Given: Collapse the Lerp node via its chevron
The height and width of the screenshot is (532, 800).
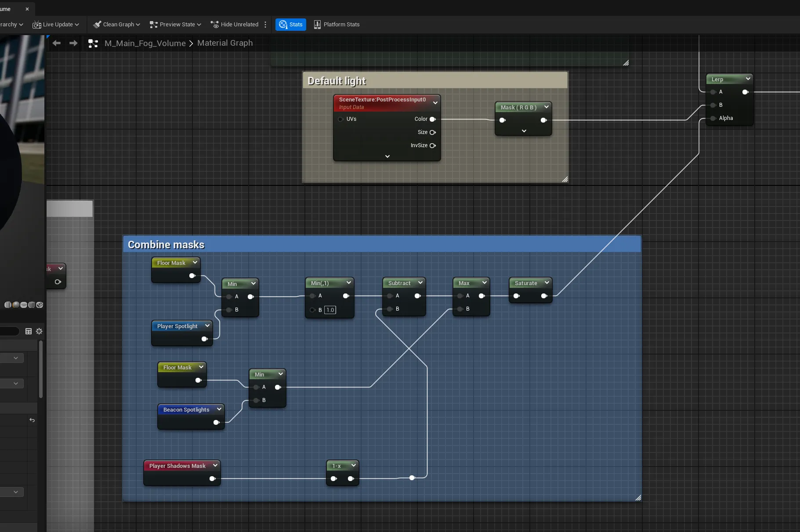Looking at the screenshot, I should pyautogui.click(x=748, y=79).
